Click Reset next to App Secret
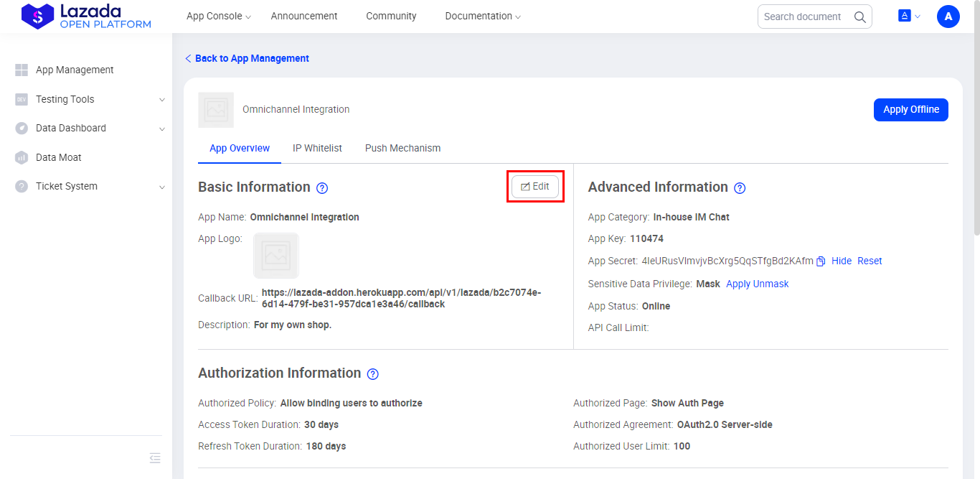980x479 pixels. coord(870,261)
